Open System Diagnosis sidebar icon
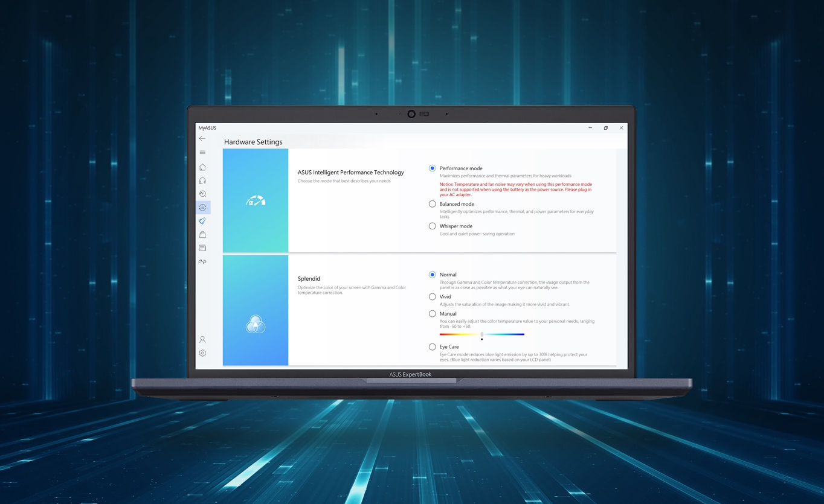 (x=202, y=194)
